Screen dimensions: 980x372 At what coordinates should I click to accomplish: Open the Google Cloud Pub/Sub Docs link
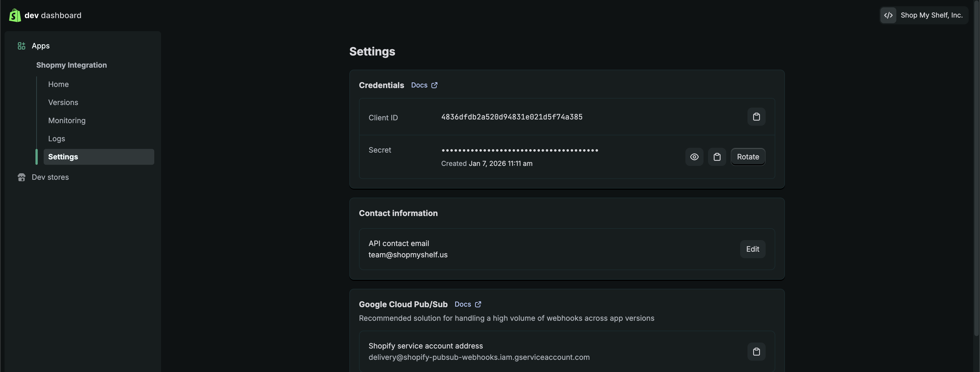pyautogui.click(x=463, y=304)
